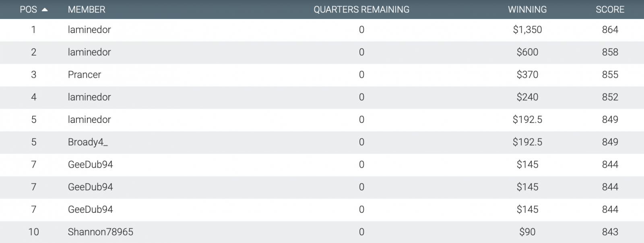
Task: Select member Prancer in third place
Action: click(x=85, y=75)
